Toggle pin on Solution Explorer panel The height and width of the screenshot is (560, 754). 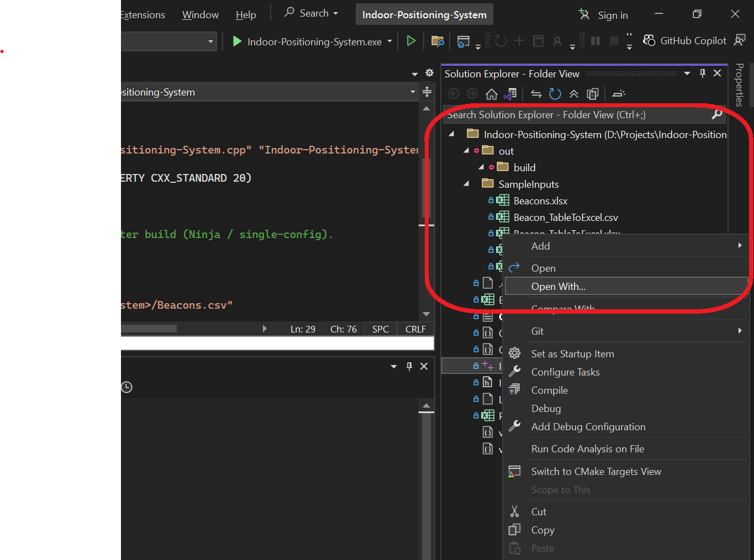[x=703, y=73]
